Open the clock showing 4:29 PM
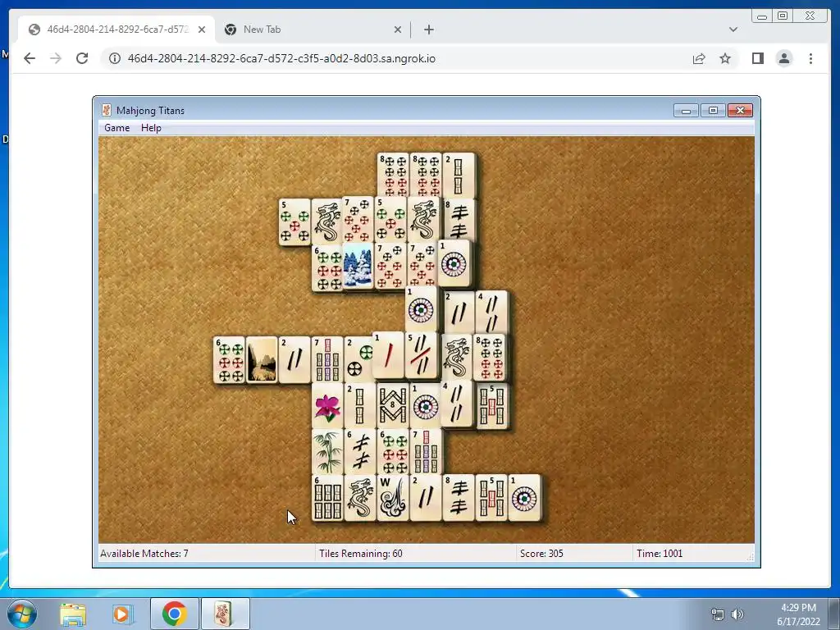 (x=798, y=614)
